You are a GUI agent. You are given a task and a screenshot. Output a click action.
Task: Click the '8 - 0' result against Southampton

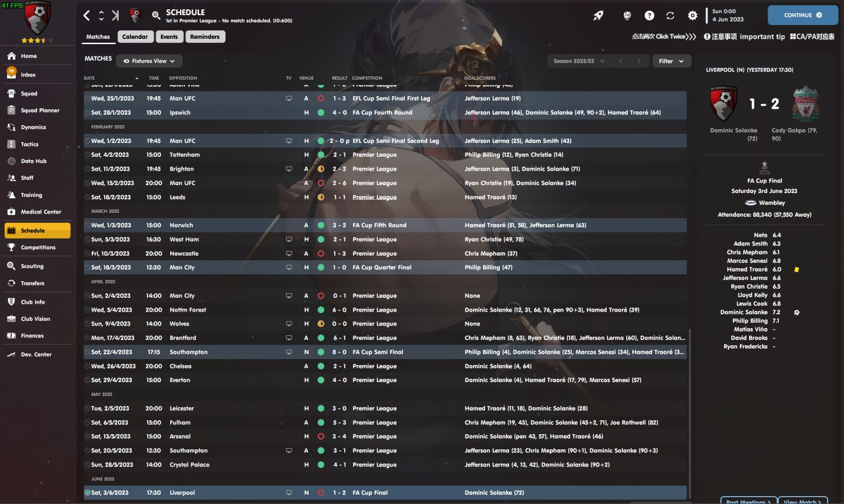(x=339, y=352)
